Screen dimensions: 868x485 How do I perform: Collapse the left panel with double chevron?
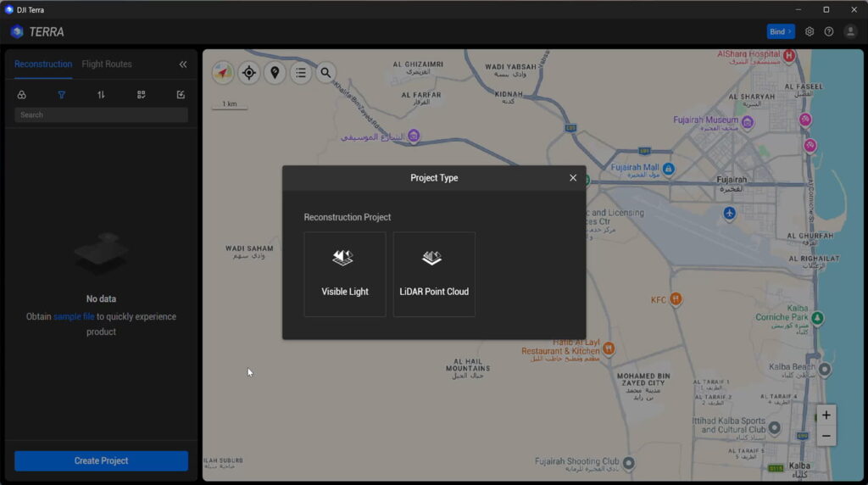click(x=183, y=64)
